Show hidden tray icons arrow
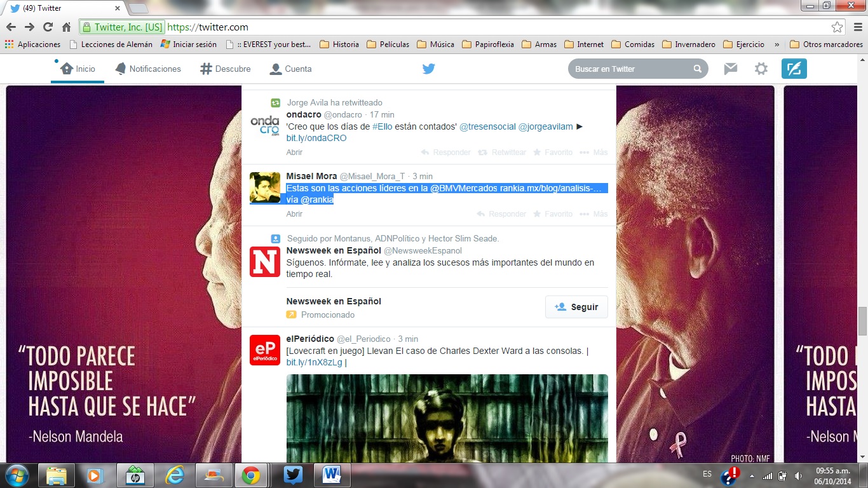 753,475
